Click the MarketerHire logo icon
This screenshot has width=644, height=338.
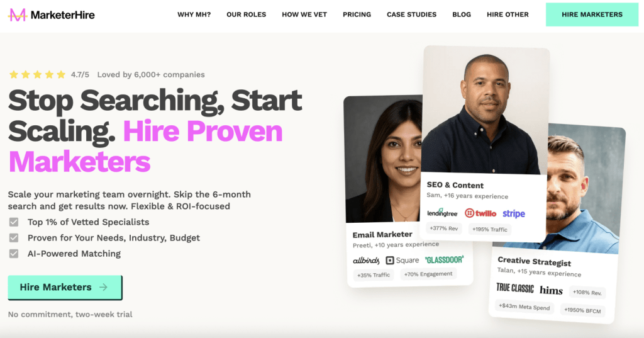coord(17,15)
